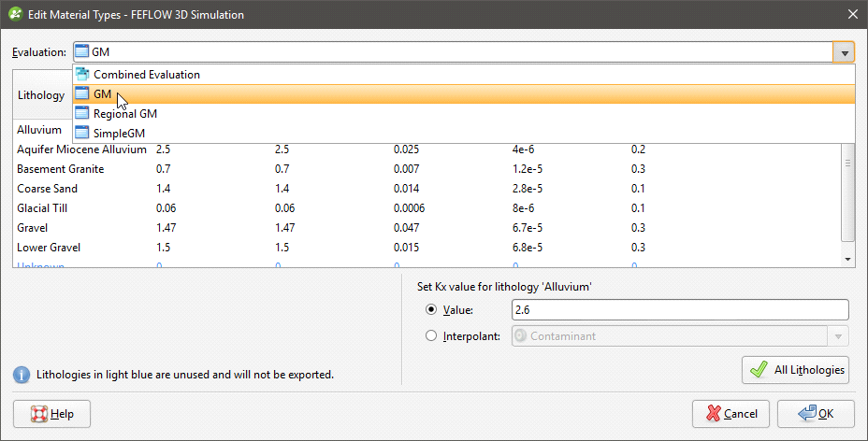This screenshot has width=868, height=441.
Task: Click the Combined Evaluation icon in list
Action: 82,75
